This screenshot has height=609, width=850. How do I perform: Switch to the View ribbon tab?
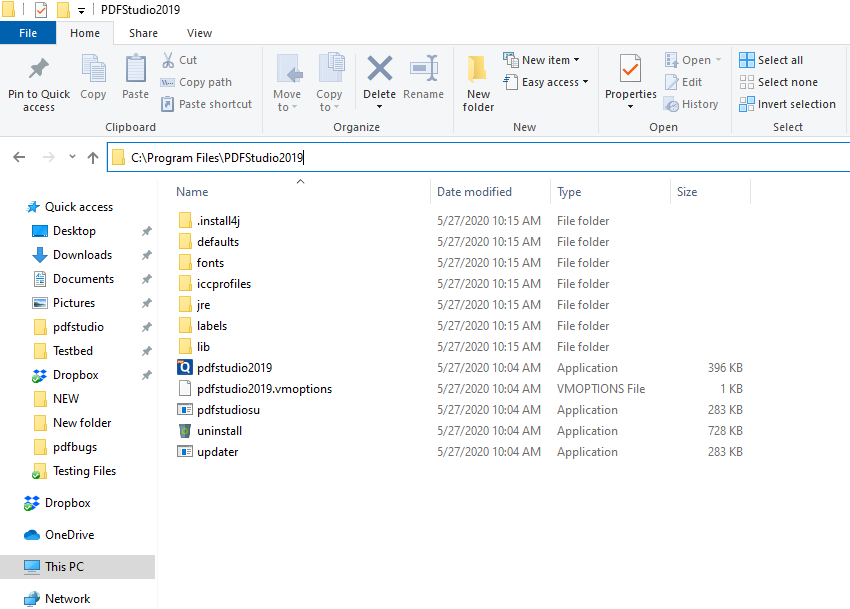[199, 33]
